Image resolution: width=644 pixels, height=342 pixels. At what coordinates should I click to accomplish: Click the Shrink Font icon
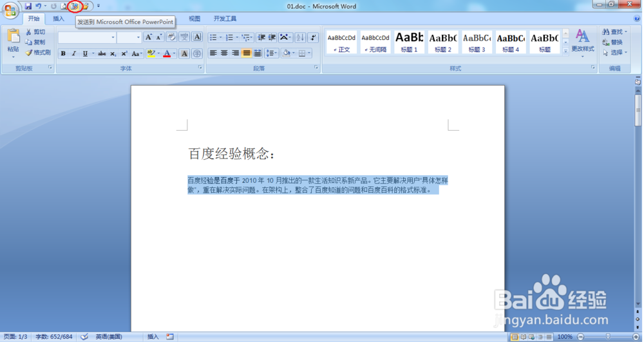[x=159, y=37]
